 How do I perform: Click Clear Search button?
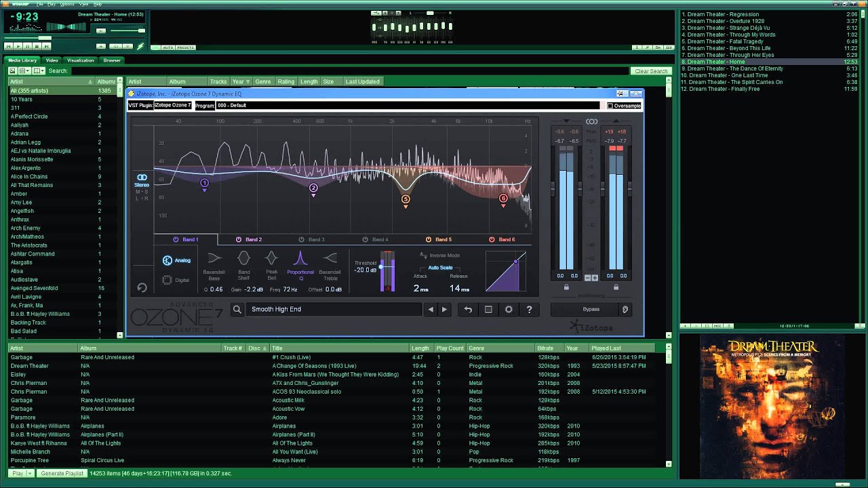[x=651, y=71]
